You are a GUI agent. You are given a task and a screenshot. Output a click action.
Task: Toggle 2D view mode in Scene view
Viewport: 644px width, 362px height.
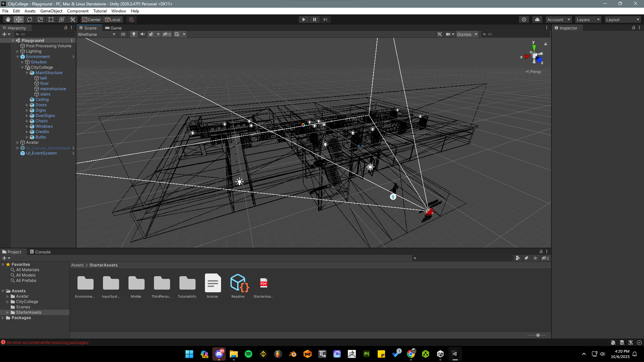(x=123, y=34)
